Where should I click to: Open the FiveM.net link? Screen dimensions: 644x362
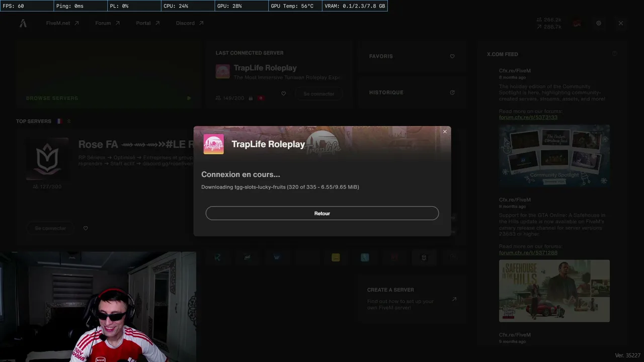pyautogui.click(x=62, y=23)
